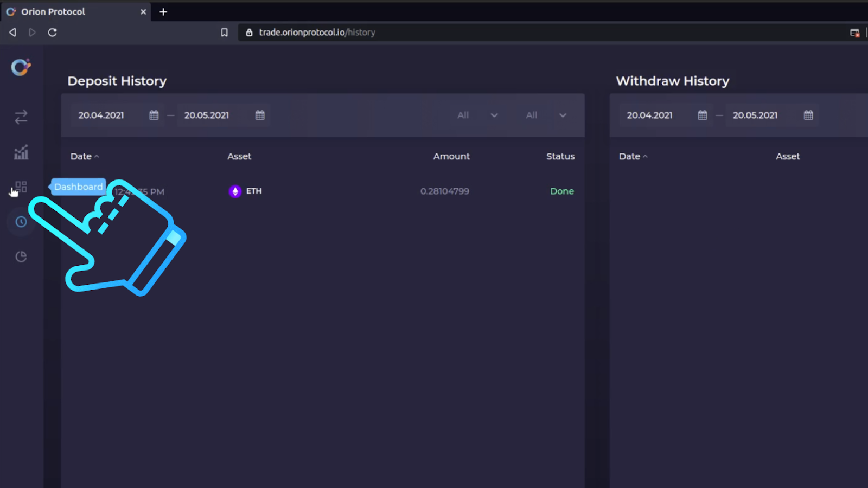The image size is (868, 488).
Task: Click the Deposit History Asset column header
Action: pos(239,156)
